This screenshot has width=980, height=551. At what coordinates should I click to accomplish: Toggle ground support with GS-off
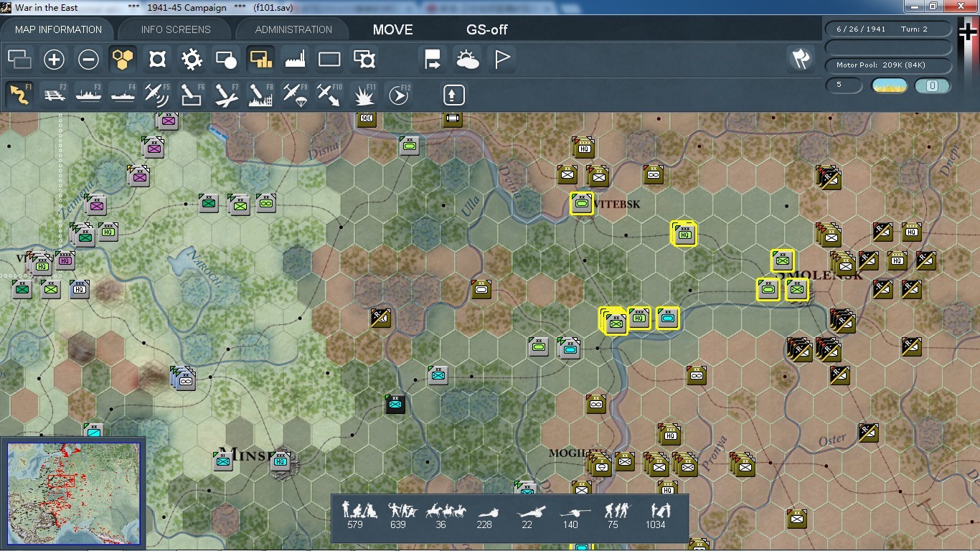[x=487, y=30]
